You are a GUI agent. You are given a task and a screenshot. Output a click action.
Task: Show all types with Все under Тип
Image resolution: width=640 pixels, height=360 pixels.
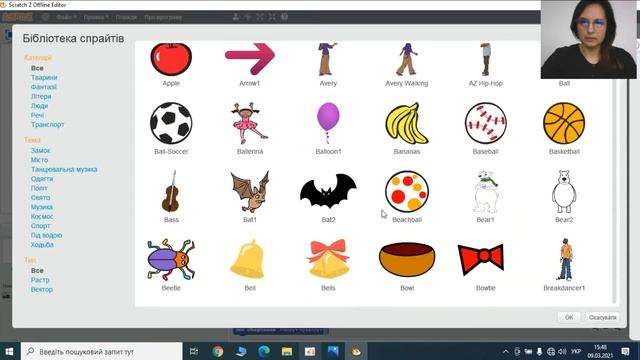37,271
